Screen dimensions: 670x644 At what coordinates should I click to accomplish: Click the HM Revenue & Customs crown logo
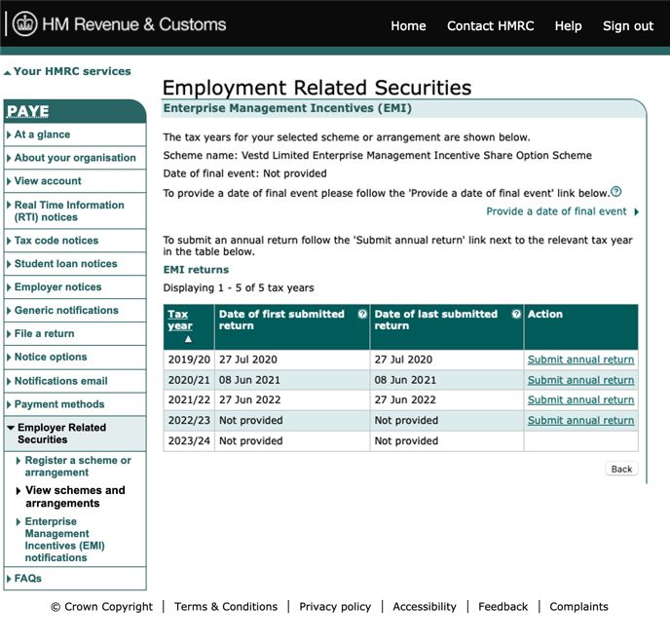coord(24,24)
